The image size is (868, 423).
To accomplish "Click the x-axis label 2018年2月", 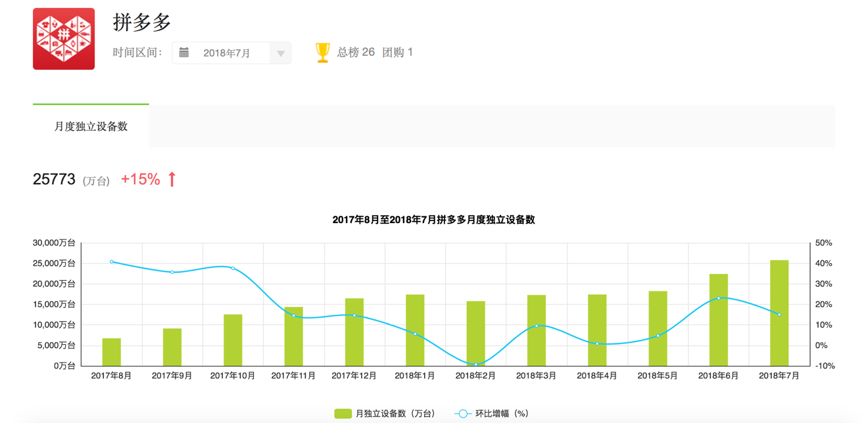I will pyautogui.click(x=476, y=376).
